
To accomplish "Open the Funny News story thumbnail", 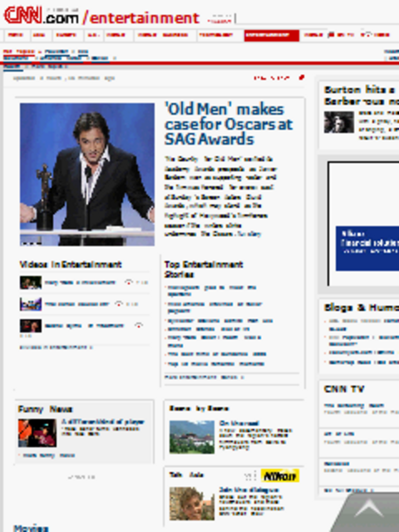I will coord(37,433).
